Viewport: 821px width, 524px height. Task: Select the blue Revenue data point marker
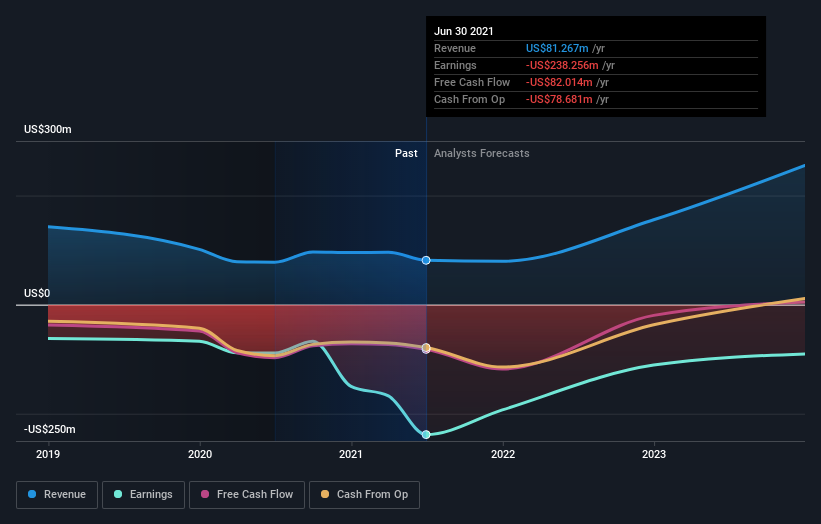click(426, 260)
